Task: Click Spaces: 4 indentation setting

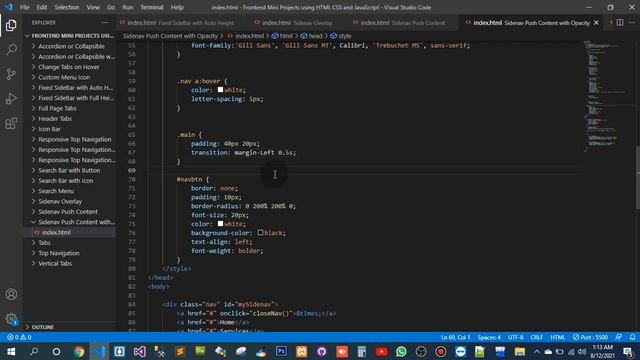Action: click(x=489, y=337)
